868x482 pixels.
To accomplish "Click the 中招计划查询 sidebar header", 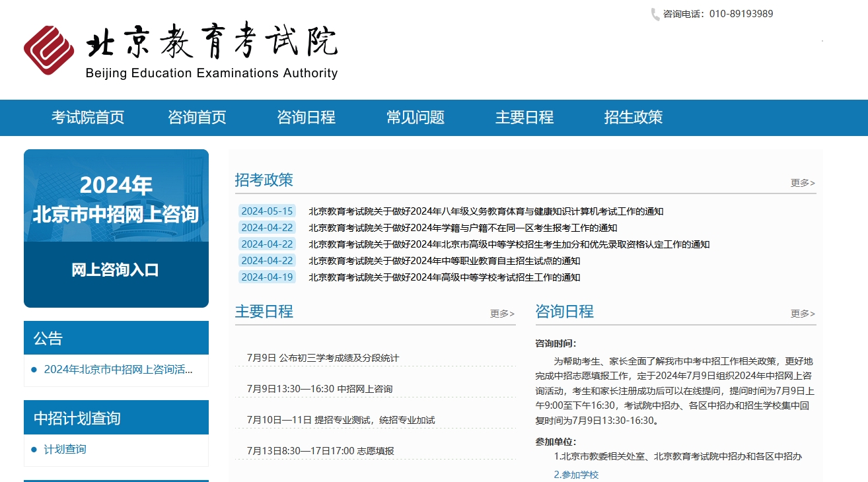I will coord(116,417).
